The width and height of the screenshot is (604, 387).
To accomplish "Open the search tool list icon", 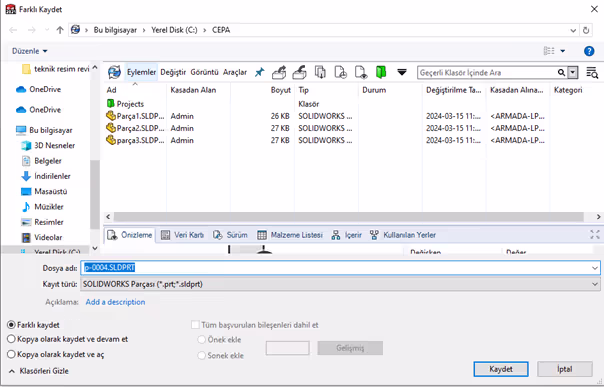I will coord(592,72).
